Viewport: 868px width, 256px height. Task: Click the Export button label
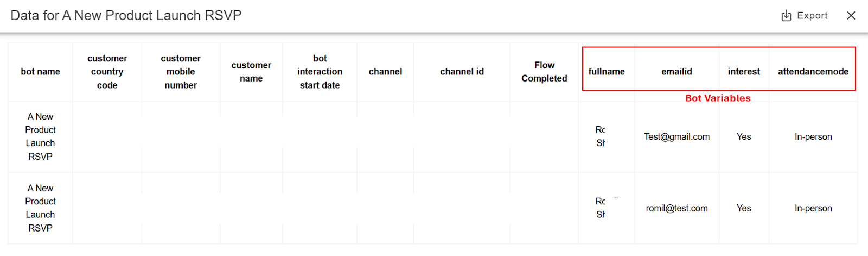tap(812, 16)
